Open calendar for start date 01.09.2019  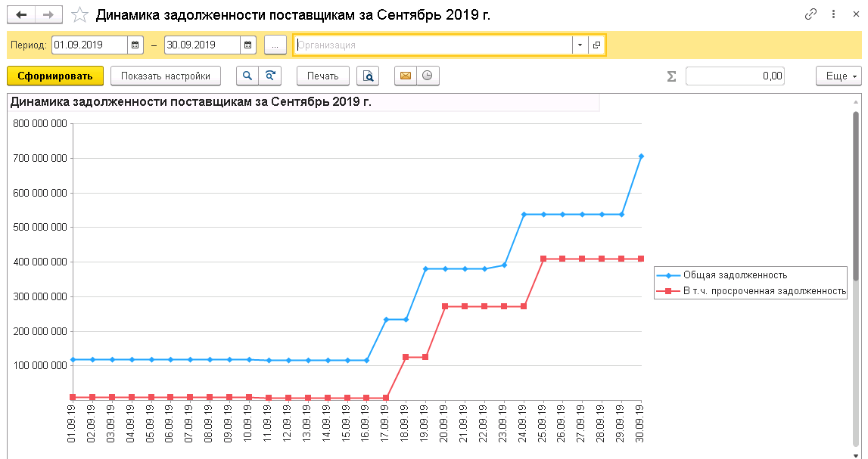(135, 45)
